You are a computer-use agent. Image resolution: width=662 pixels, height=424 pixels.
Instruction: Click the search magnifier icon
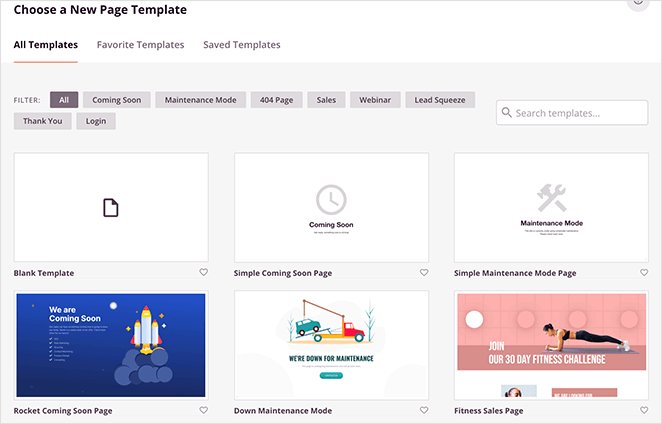tap(507, 113)
